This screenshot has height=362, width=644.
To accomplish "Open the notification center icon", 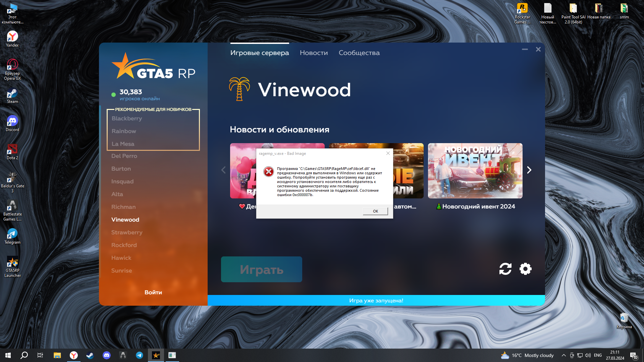I will click(633, 355).
